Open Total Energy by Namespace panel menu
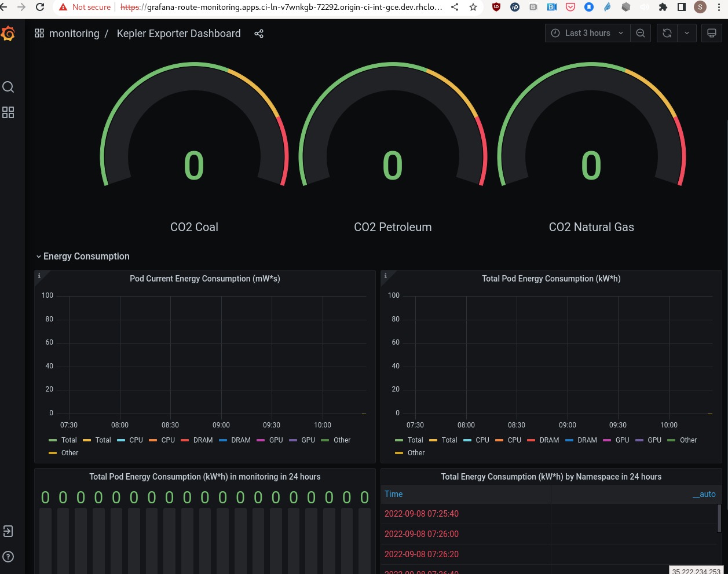 tap(551, 477)
